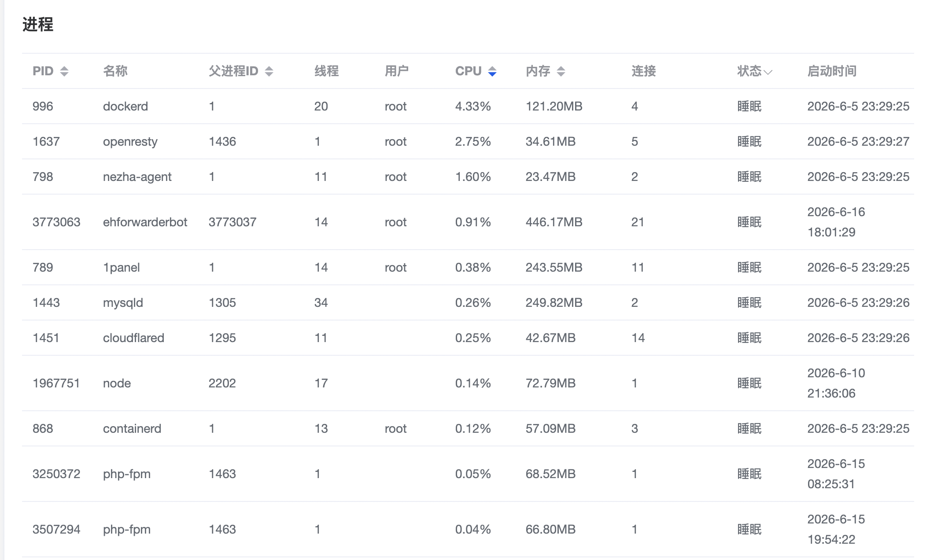Sort processes by PID column arrows

(64, 71)
